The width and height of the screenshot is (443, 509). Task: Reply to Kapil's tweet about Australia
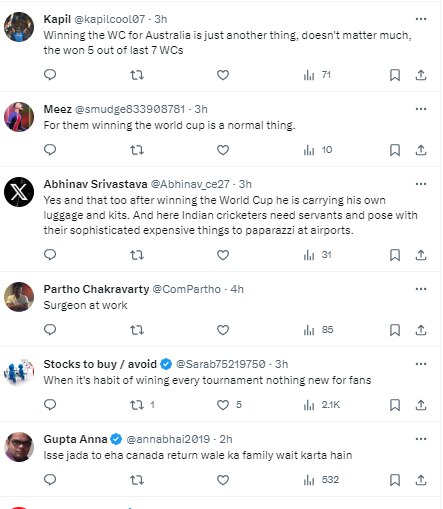coord(50,75)
